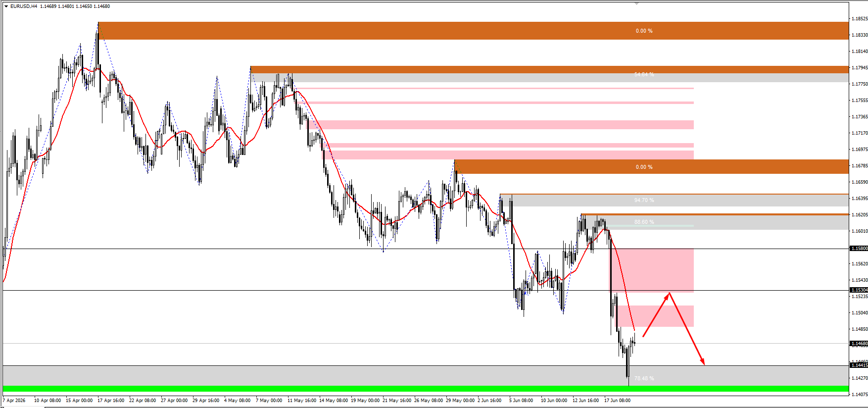Select the upward red arrow drawing

tap(656, 314)
